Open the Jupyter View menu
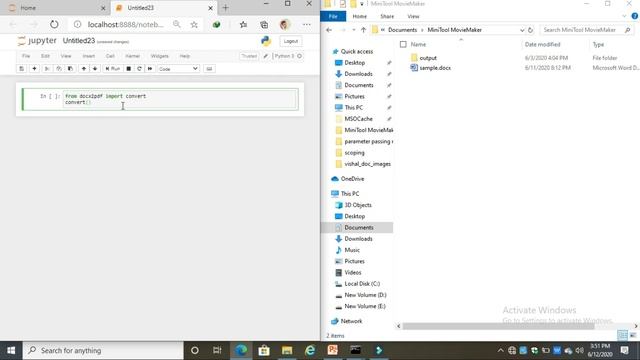The width and height of the screenshot is (640, 360). [x=66, y=56]
